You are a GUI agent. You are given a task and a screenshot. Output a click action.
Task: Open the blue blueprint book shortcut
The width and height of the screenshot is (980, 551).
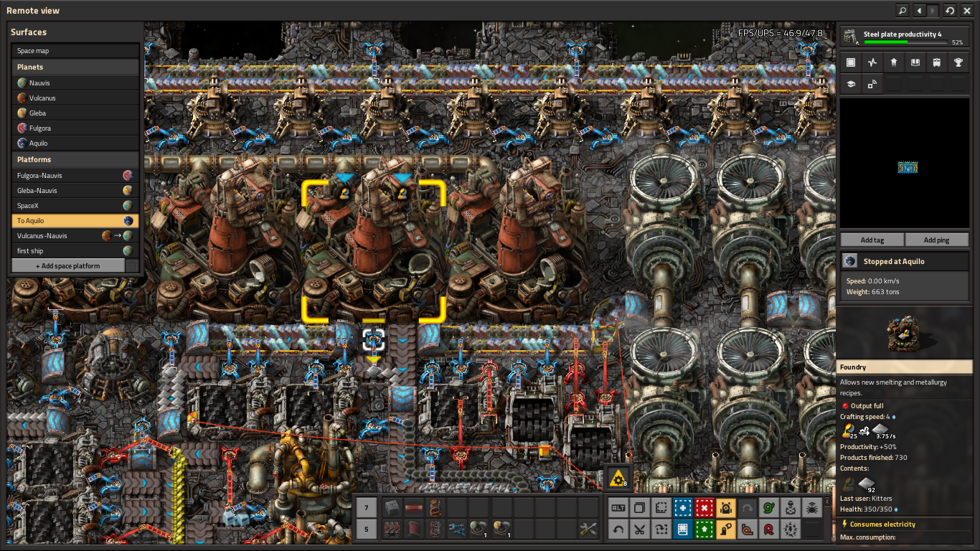[683, 530]
